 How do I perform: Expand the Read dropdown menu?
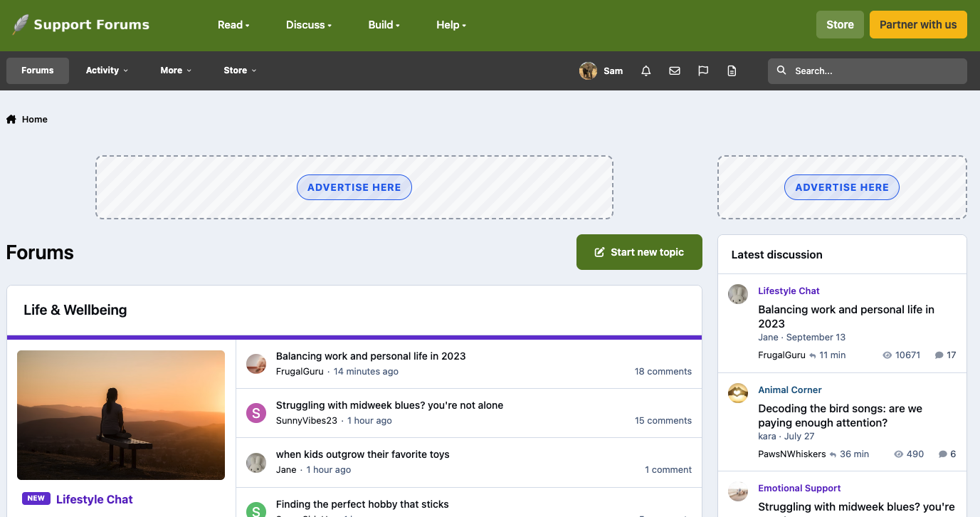coord(233,25)
